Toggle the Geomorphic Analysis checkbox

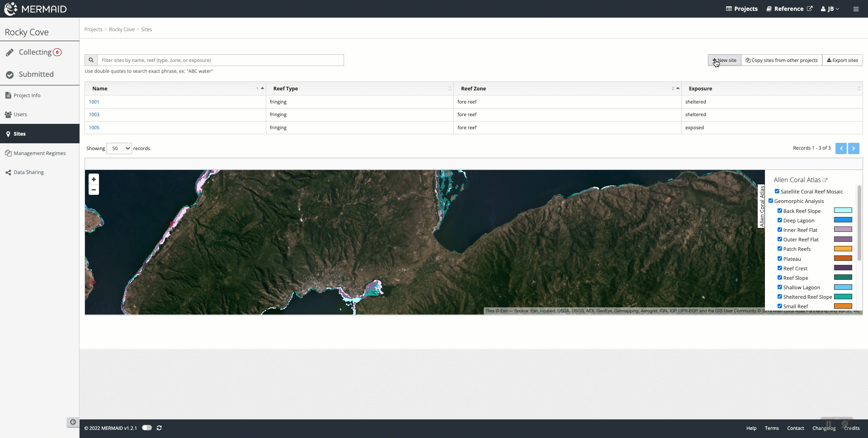click(771, 201)
